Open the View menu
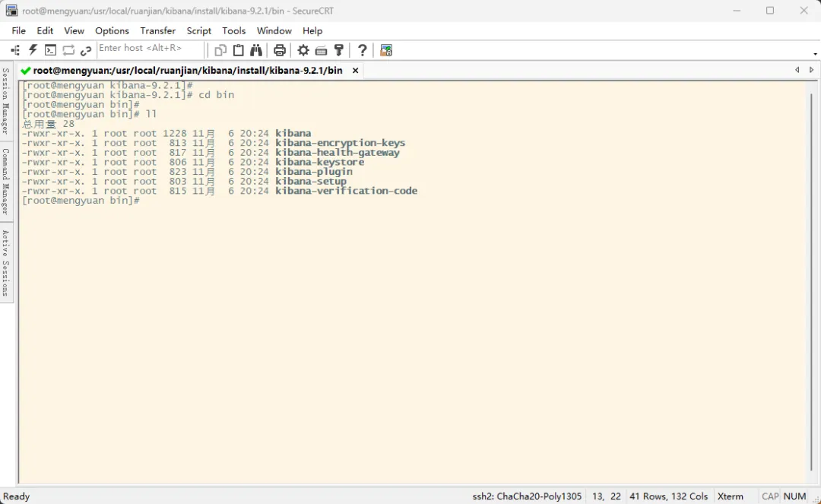 [x=74, y=31]
